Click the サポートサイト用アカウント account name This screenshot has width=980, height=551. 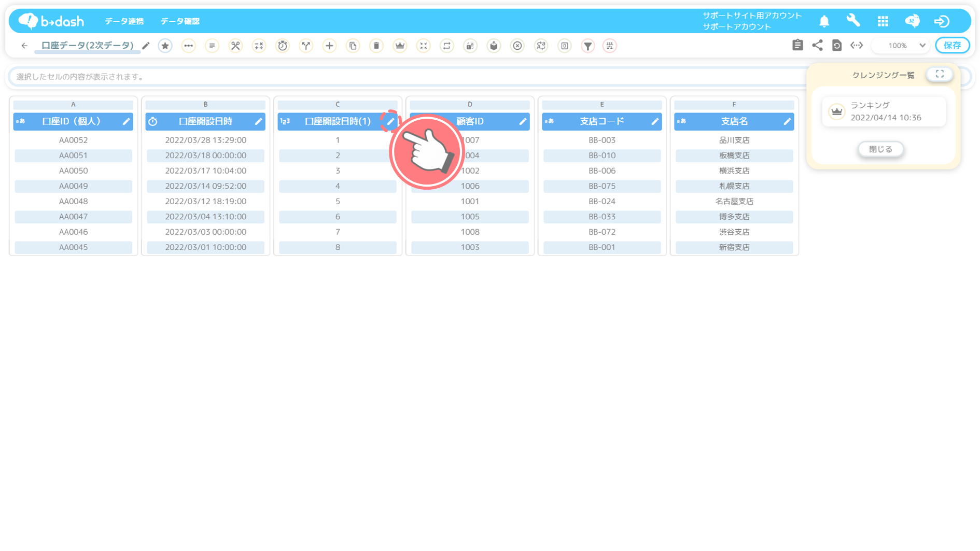752,16
